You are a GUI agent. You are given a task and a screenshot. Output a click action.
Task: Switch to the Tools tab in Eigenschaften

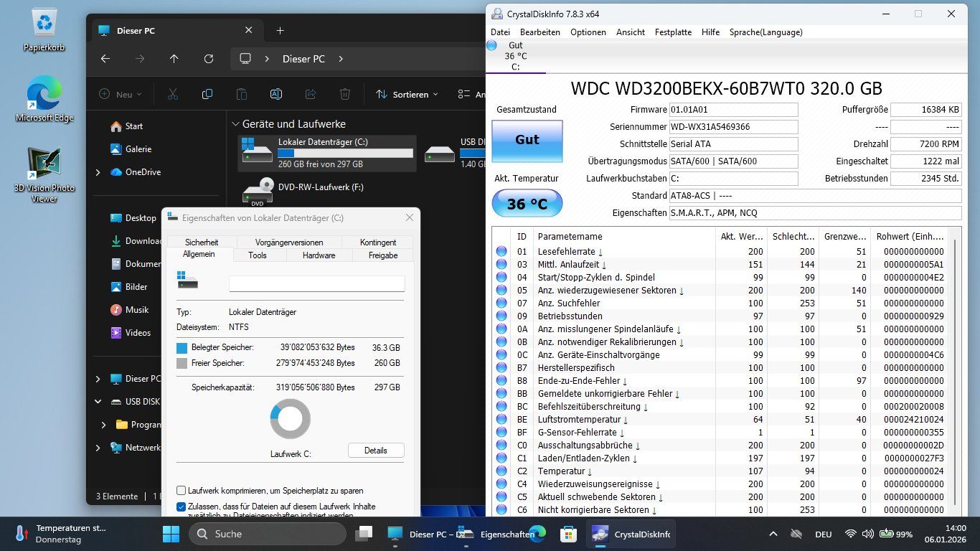click(258, 255)
